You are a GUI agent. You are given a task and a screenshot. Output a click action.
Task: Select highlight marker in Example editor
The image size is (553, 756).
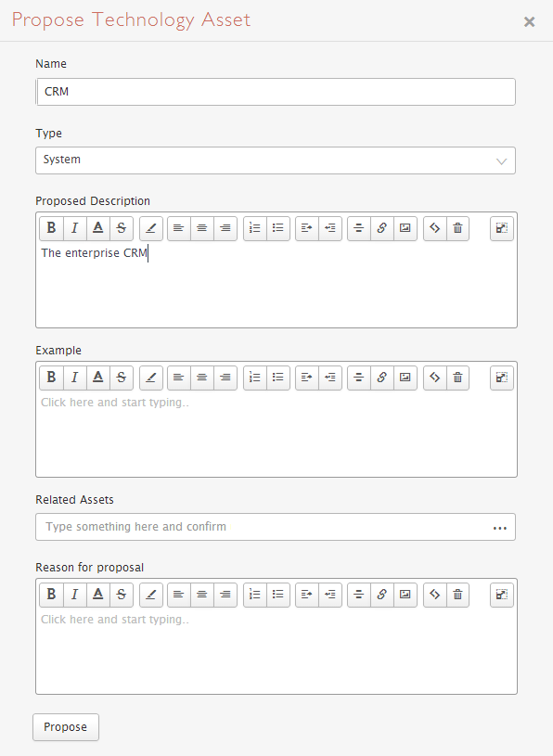click(x=151, y=378)
